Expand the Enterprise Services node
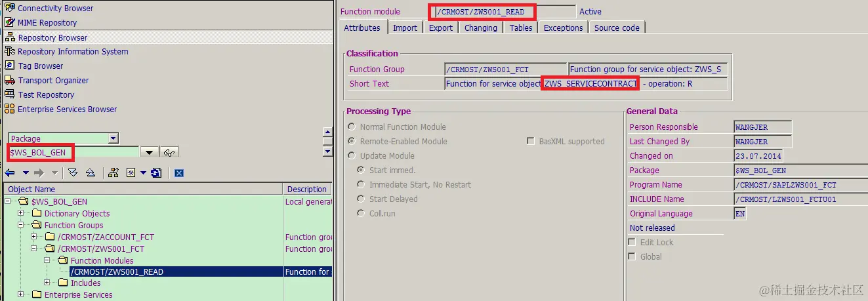The height and width of the screenshot is (301, 868). tap(21, 294)
